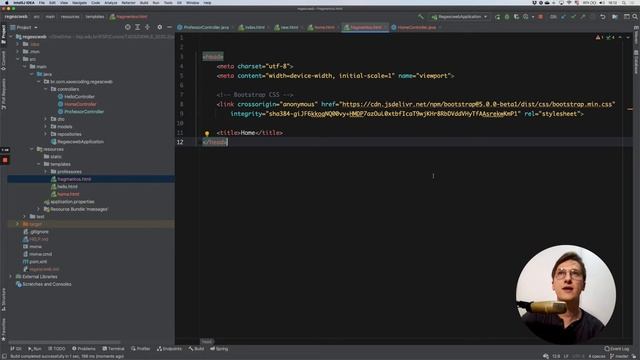The height and width of the screenshot is (360, 640).
Task: Expand the repositories package node
Action: tap(46, 134)
